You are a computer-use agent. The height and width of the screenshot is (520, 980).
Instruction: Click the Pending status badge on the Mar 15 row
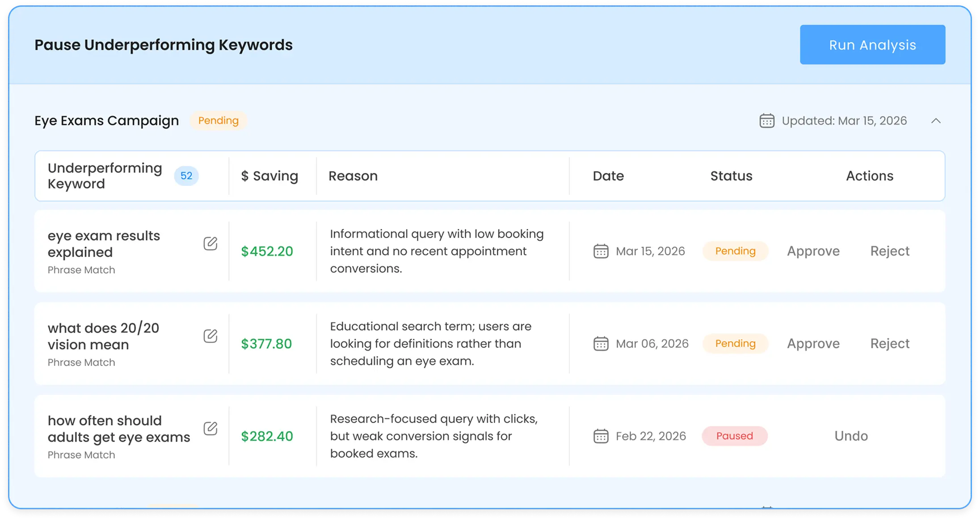[x=735, y=251]
